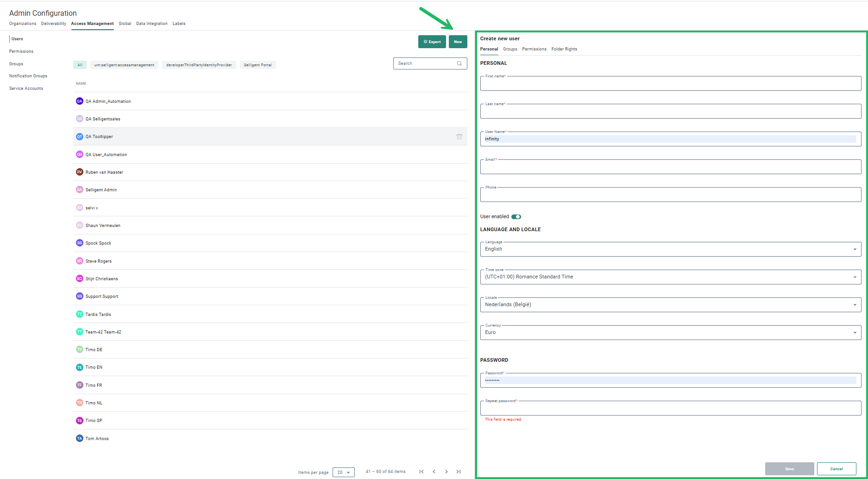Select the Selligent Portal filter chip
The image size is (868, 479).
[x=258, y=65]
